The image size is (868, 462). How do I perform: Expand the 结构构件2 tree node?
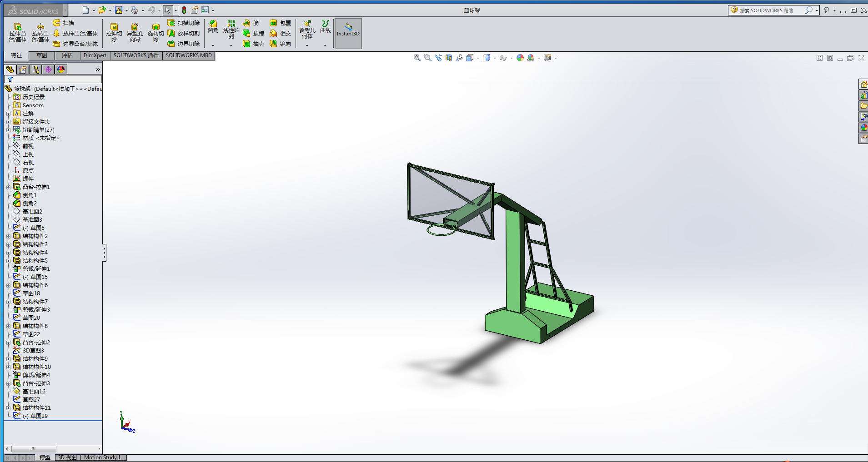click(x=8, y=236)
